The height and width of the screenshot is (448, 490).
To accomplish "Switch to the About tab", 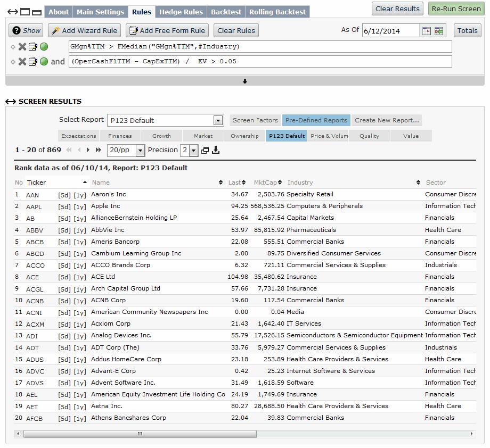I will [59, 12].
